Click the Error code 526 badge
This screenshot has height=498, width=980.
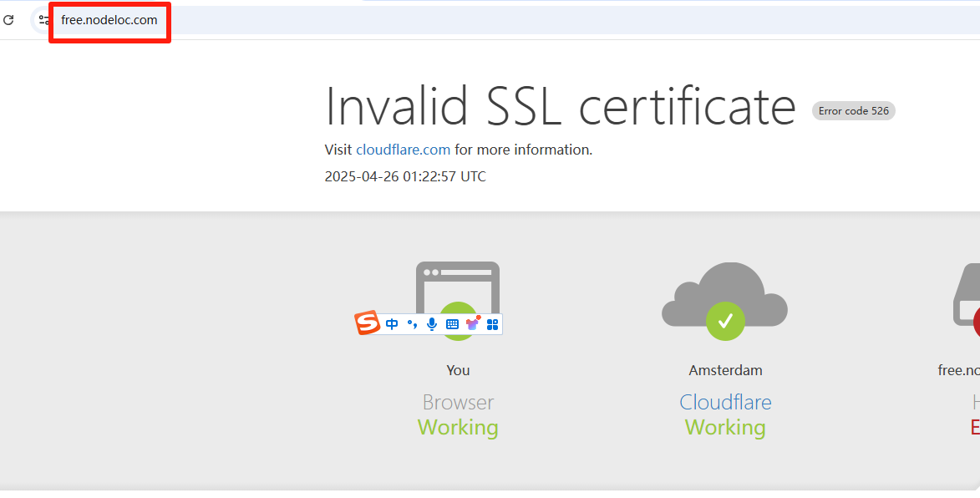tap(853, 111)
